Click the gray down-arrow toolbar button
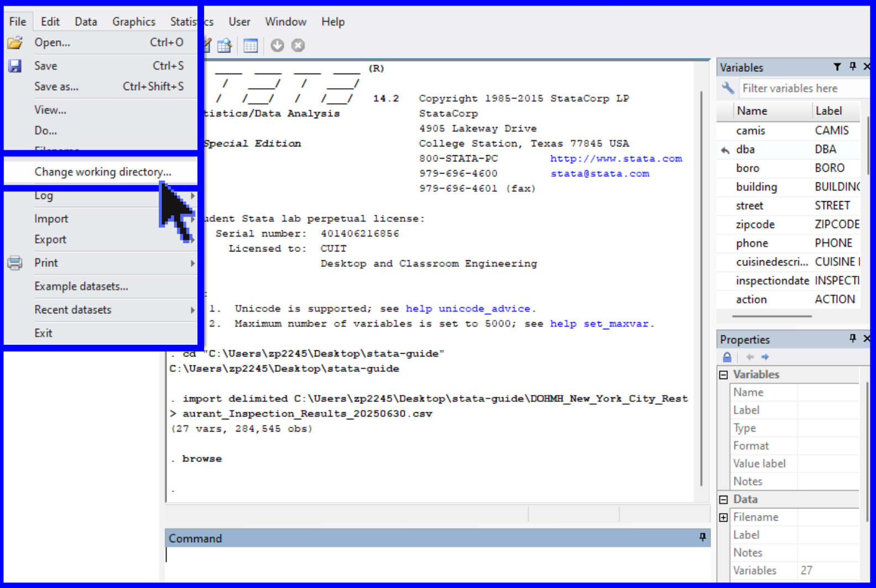The width and height of the screenshot is (876, 588). [277, 45]
